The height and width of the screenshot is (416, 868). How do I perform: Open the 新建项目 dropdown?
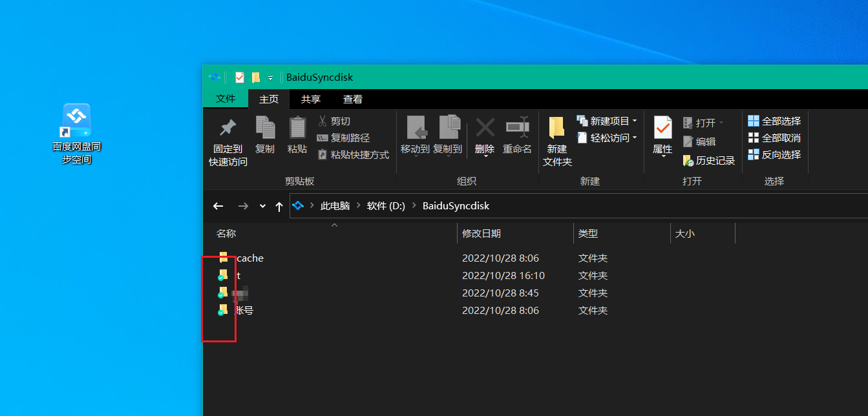[606, 121]
